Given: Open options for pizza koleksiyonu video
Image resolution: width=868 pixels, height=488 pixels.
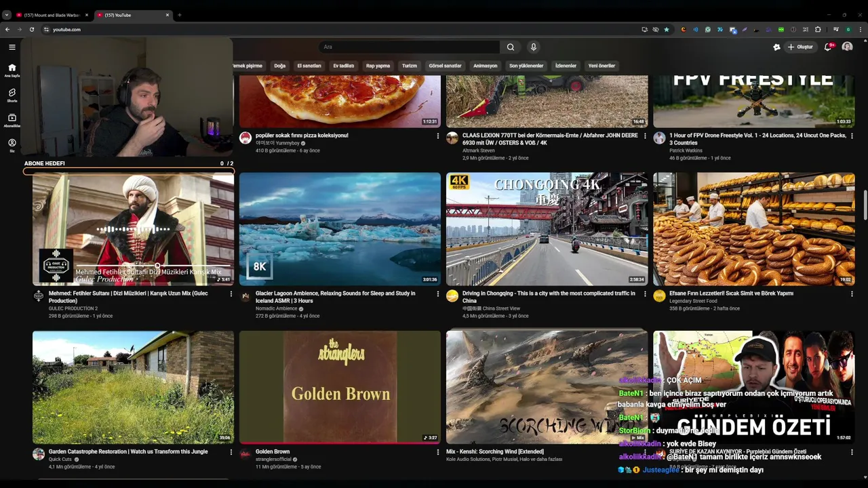Looking at the screenshot, I should click(437, 136).
